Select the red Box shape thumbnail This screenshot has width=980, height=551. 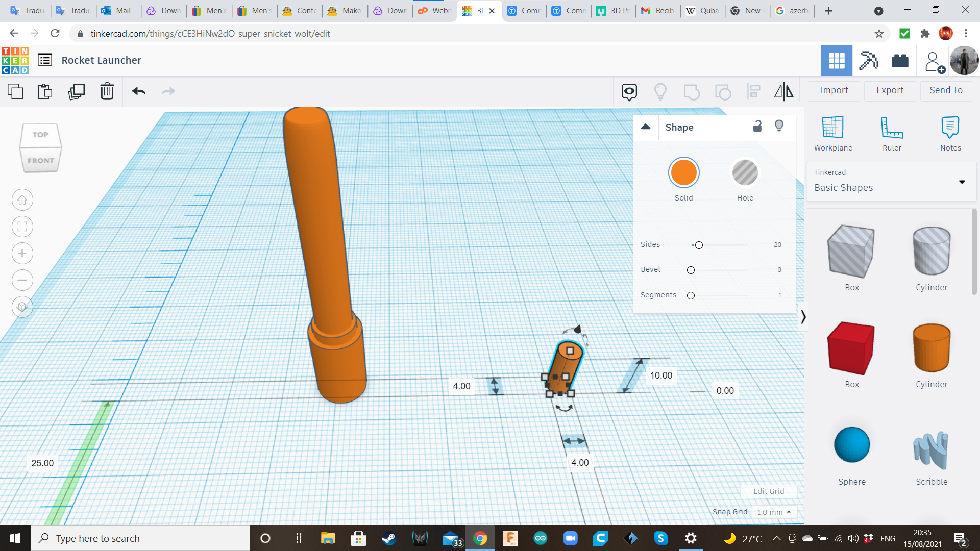coord(851,348)
